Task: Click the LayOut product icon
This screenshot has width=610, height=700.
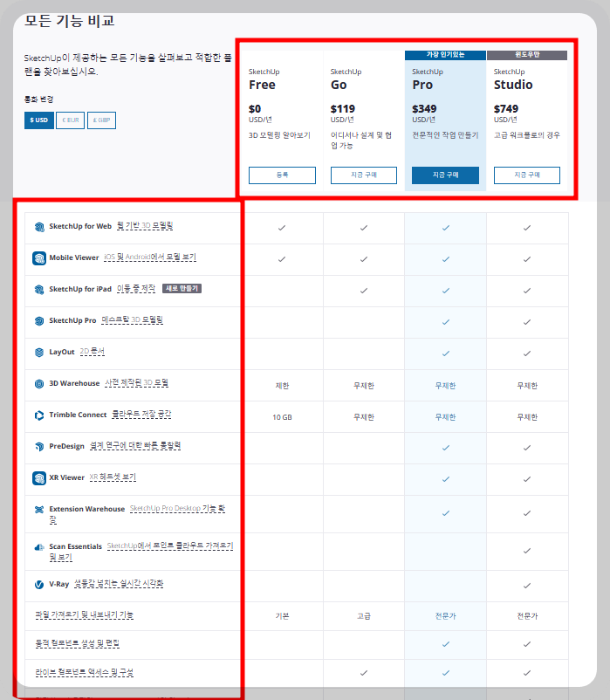Action: pyautogui.click(x=39, y=353)
